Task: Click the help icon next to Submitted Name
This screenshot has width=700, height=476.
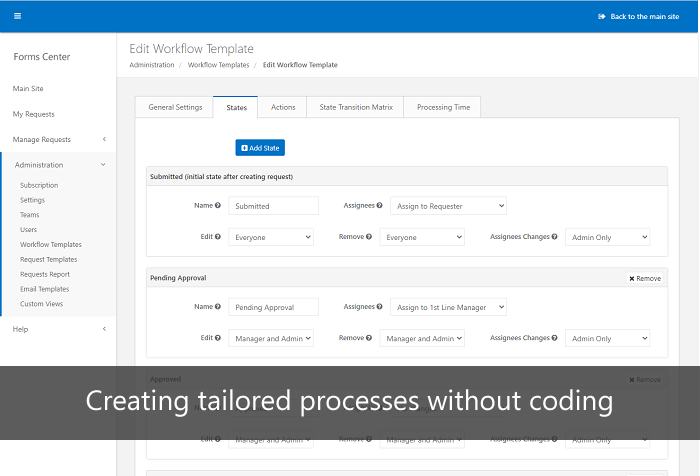Action: click(218, 205)
